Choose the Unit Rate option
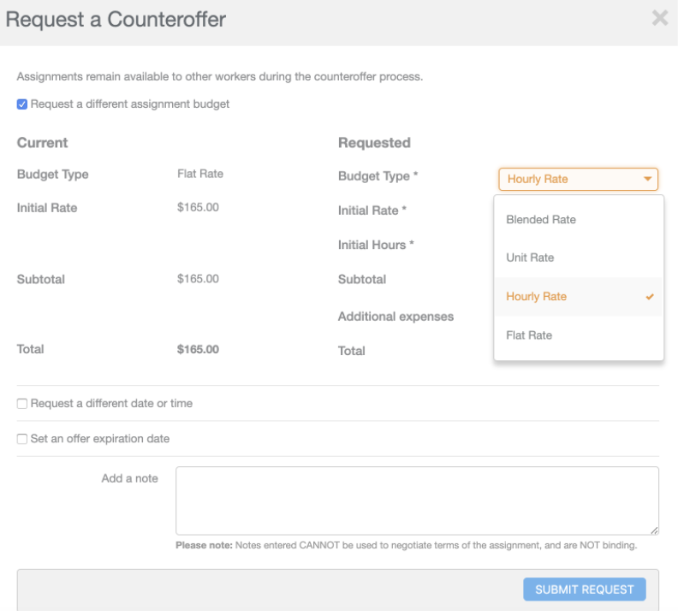The height and width of the screenshot is (616, 678). tap(530, 258)
